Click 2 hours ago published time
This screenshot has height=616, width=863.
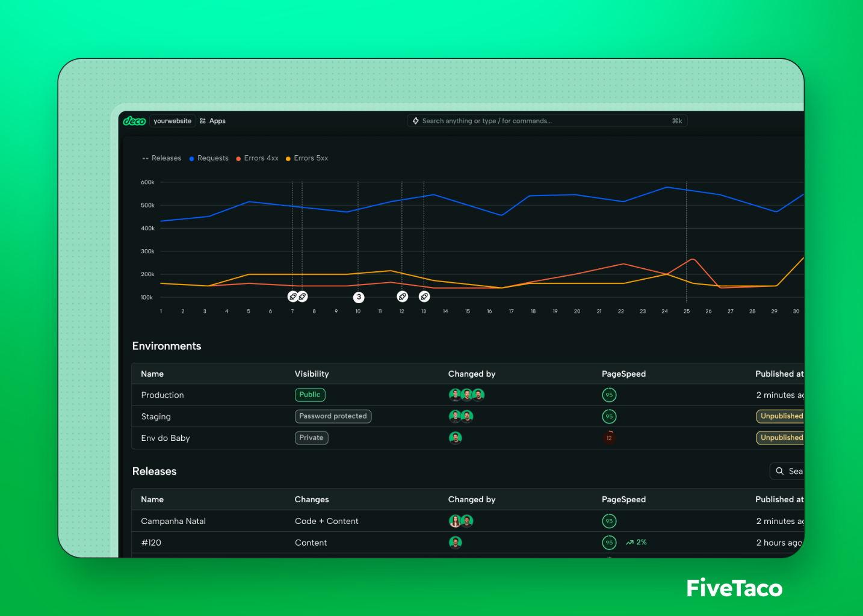(x=779, y=543)
